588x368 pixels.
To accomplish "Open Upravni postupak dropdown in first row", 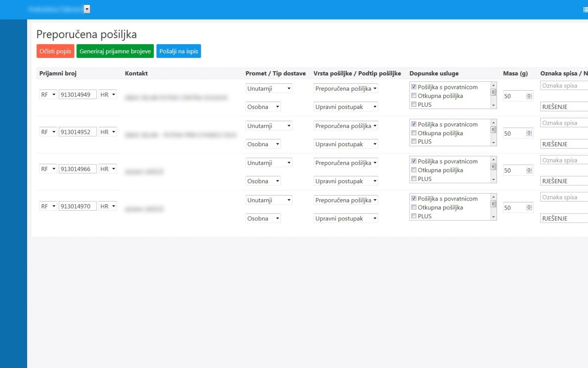I will (x=345, y=107).
